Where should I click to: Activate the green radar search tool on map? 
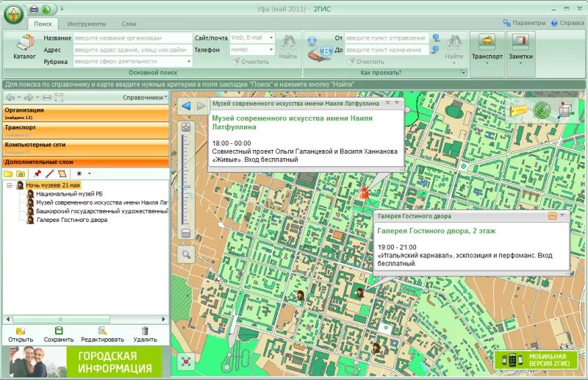[x=542, y=111]
